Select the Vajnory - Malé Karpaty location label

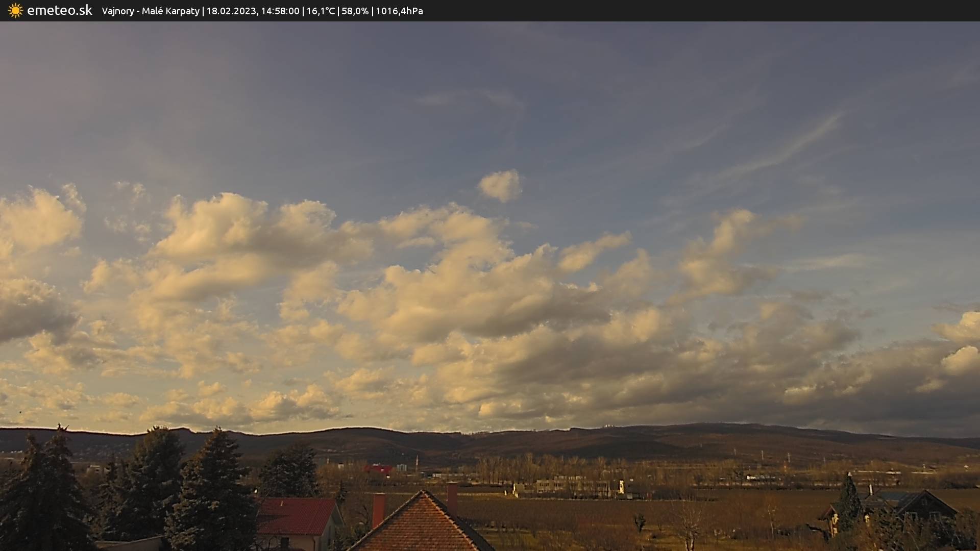151,11
